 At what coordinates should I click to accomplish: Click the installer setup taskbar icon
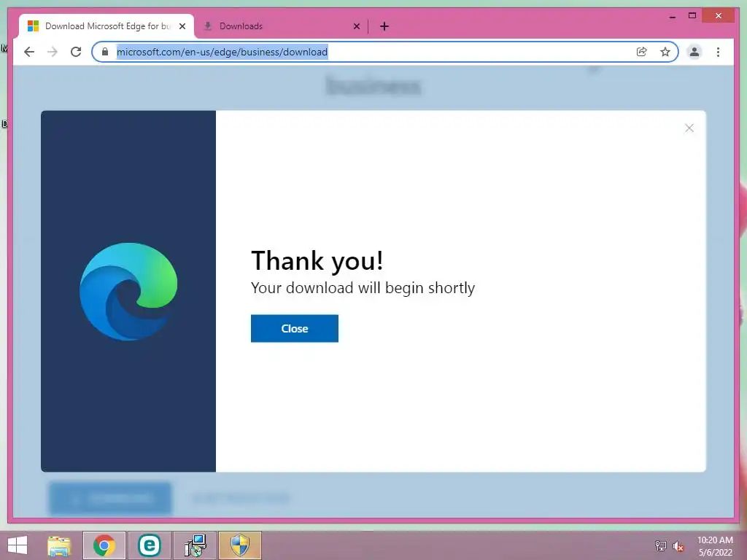coord(195,545)
